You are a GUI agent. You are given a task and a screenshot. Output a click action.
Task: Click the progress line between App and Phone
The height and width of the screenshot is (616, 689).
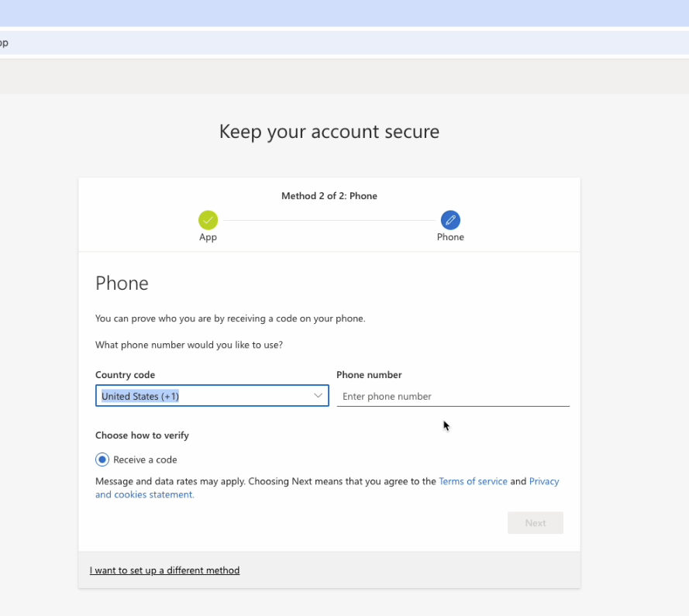(x=329, y=219)
